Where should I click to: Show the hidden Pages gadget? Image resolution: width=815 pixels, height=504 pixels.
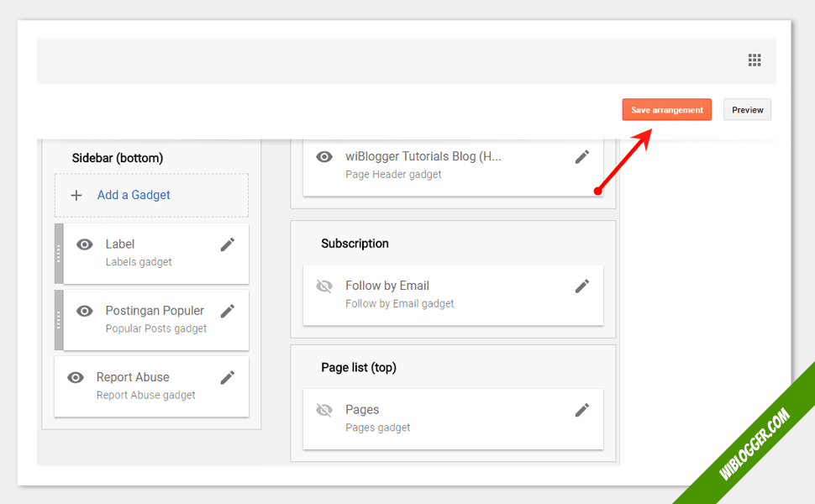[324, 410]
